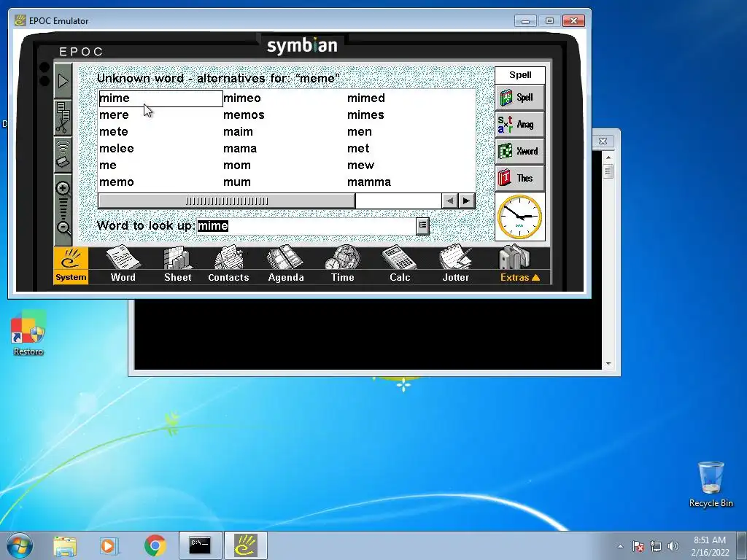This screenshot has height=560, width=747.
Task: Open the Jotter app
Action: 455,265
